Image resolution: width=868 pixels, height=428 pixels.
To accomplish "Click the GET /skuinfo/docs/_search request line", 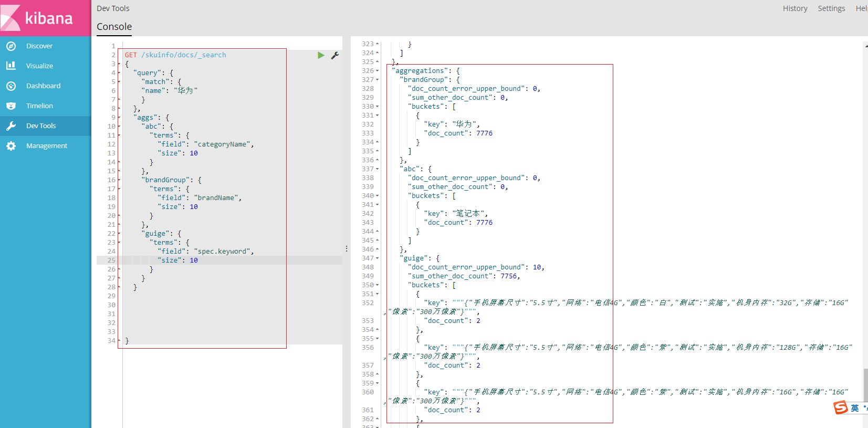I will click(x=175, y=55).
